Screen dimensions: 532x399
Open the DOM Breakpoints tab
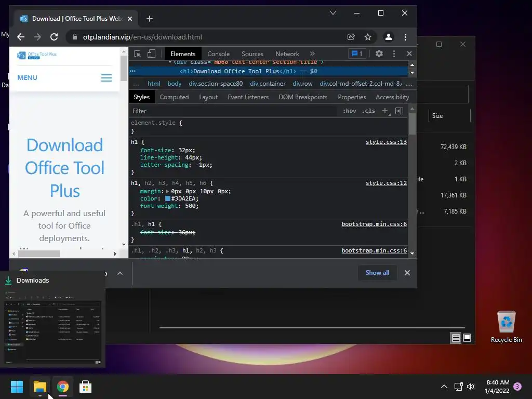pyautogui.click(x=303, y=97)
